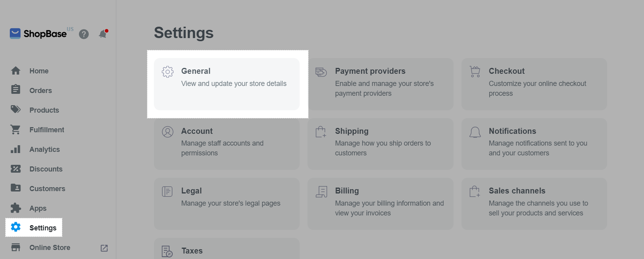Click the Orders clipboard icon
The height and width of the screenshot is (259, 644).
[x=16, y=89]
